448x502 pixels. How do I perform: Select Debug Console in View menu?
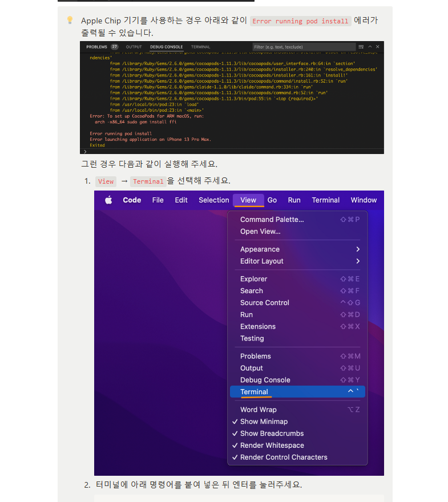(x=297, y=380)
